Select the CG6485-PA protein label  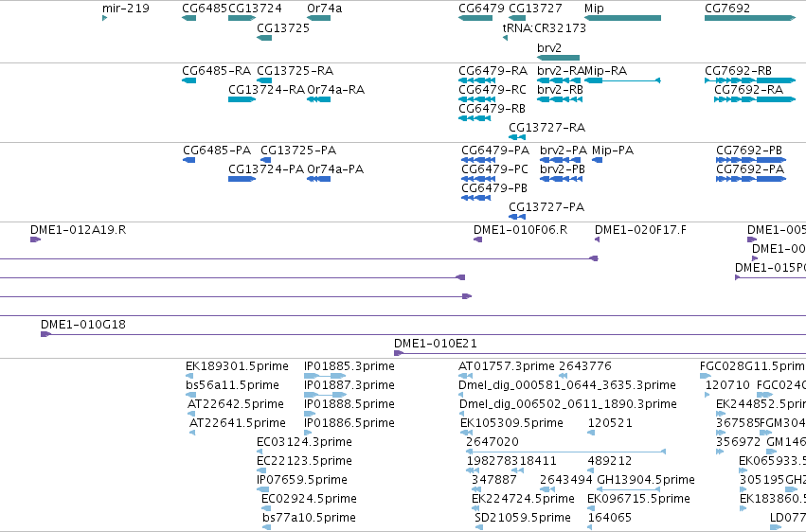point(217,150)
